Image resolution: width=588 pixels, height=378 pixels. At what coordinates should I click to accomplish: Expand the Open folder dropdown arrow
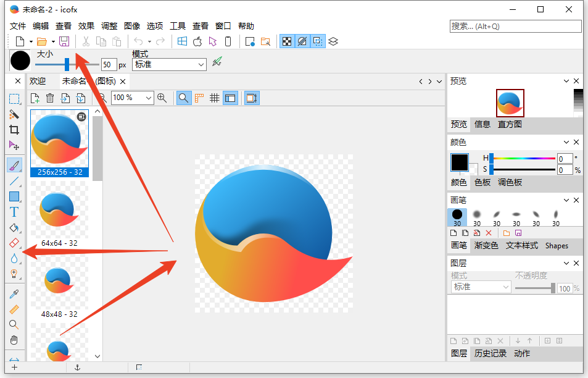53,41
